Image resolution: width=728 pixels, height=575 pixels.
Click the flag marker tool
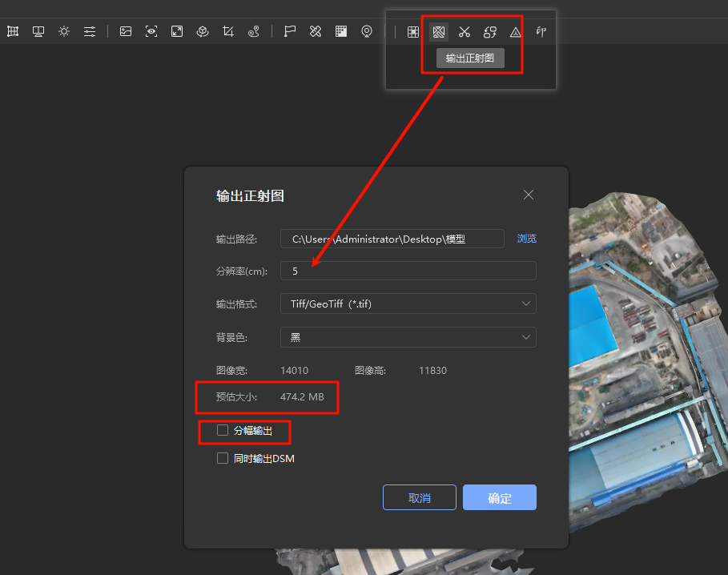tap(290, 31)
